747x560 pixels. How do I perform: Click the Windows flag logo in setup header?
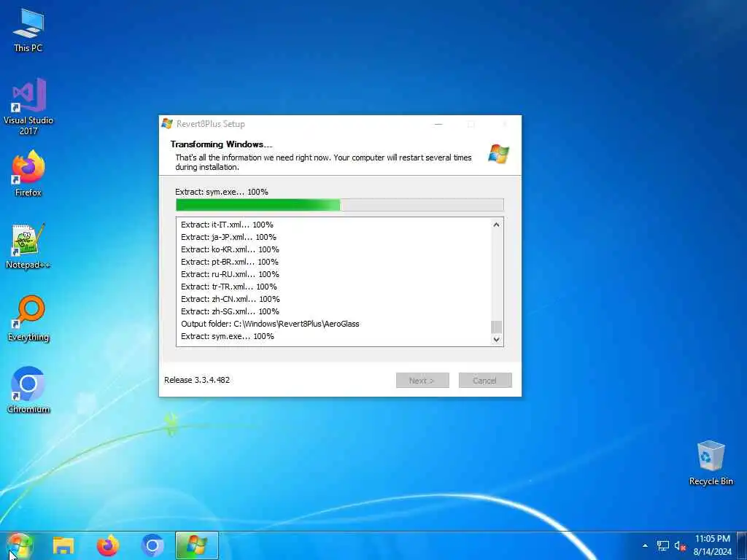pyautogui.click(x=499, y=155)
